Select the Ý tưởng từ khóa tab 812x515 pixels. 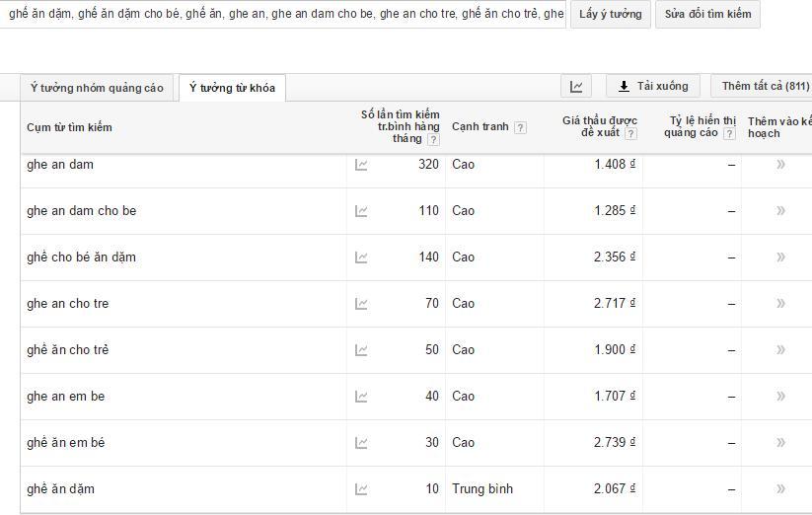click(232, 88)
